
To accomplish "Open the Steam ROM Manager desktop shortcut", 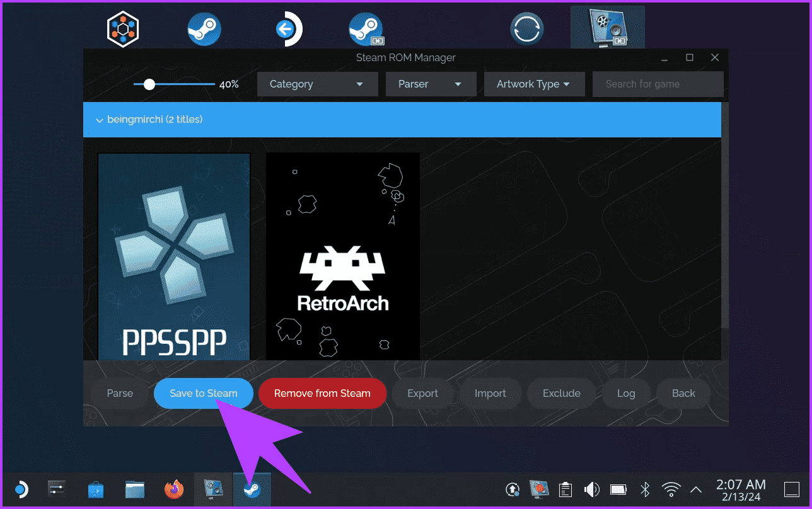I will tap(608, 28).
